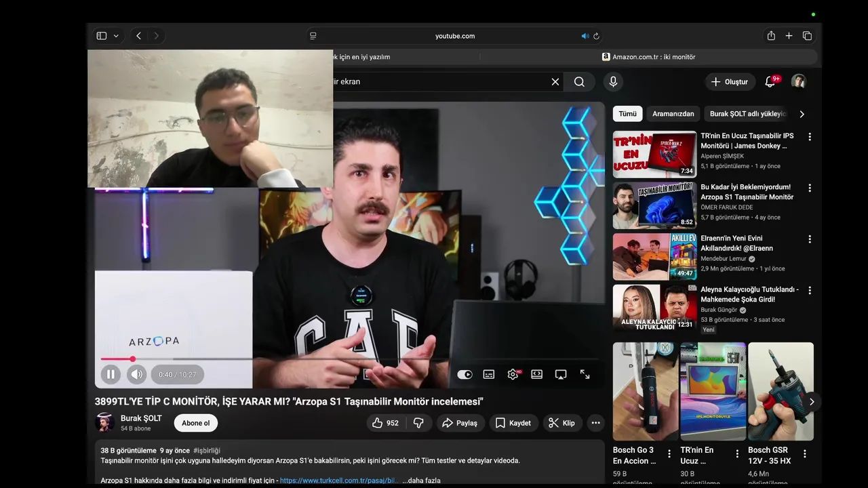Open the Bosch GSR 12V - 35 HX short

[x=781, y=392]
